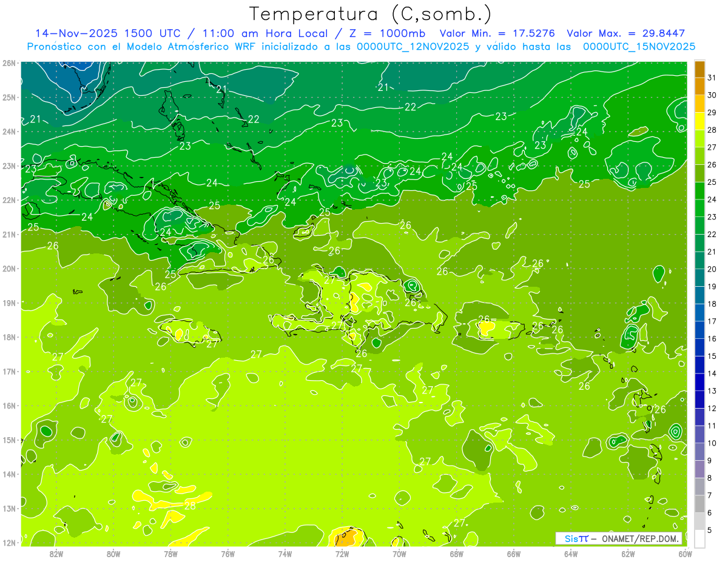Click the '17N' latitude axis label
728x562 pixels.
click(10, 371)
